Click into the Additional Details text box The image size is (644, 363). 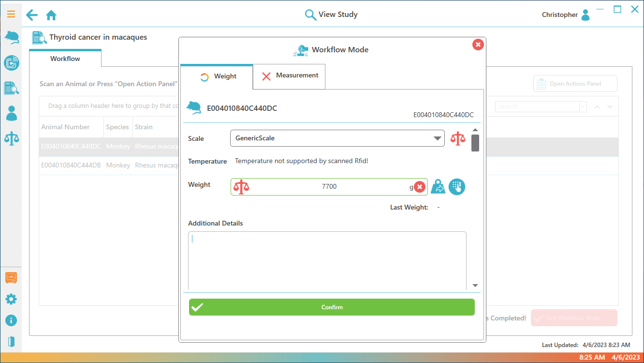pyautogui.click(x=327, y=260)
